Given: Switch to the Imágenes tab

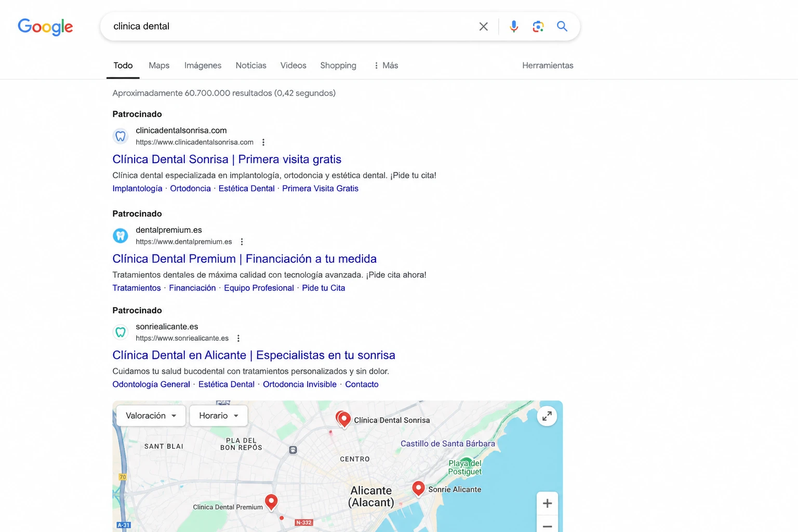Looking at the screenshot, I should pos(203,65).
